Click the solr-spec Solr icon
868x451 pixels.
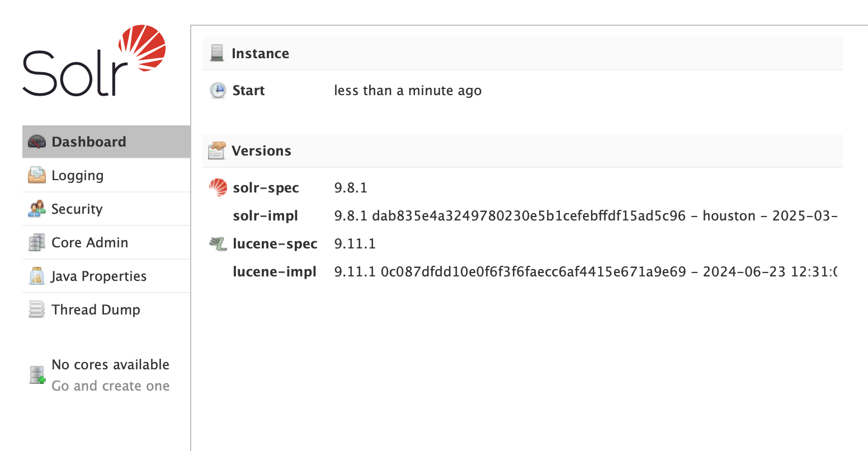218,187
